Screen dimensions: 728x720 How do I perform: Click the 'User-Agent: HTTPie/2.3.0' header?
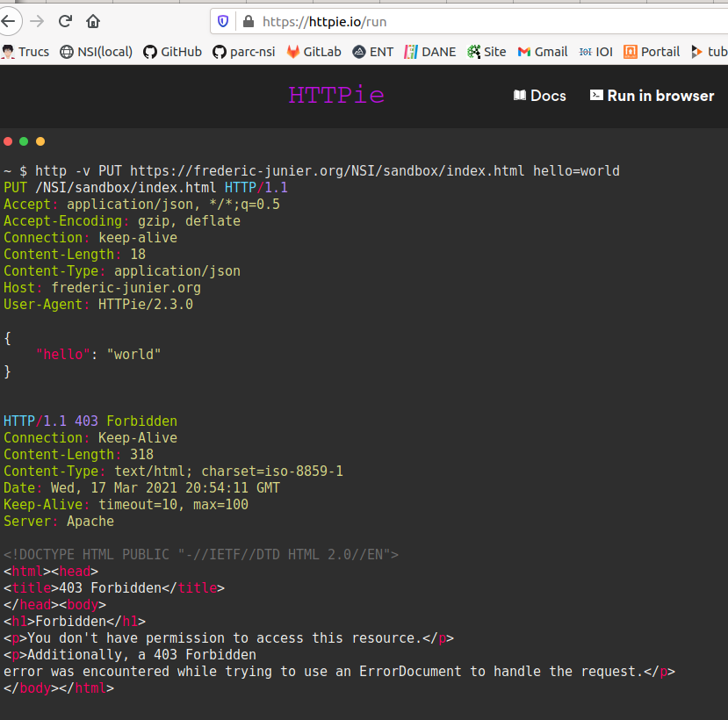click(x=98, y=305)
